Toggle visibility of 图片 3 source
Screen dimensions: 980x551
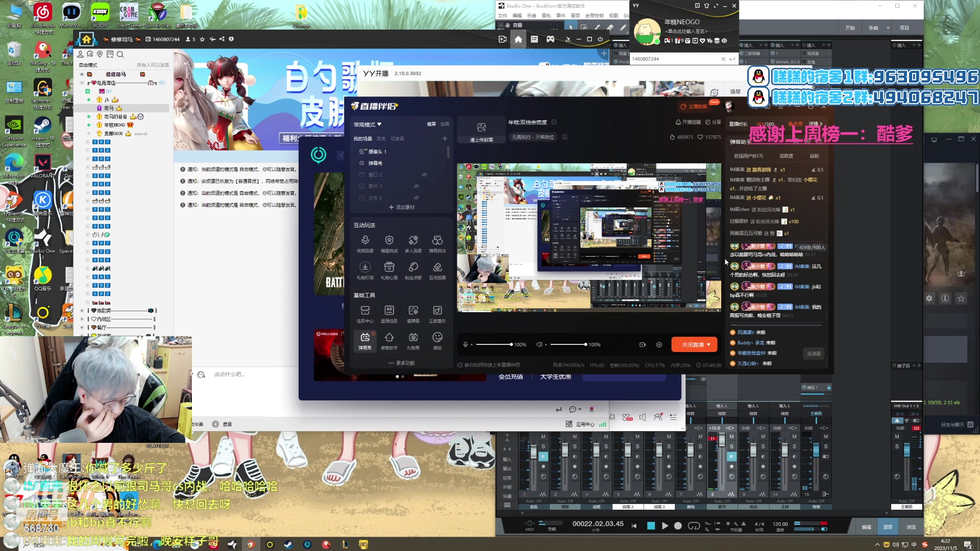click(x=416, y=186)
